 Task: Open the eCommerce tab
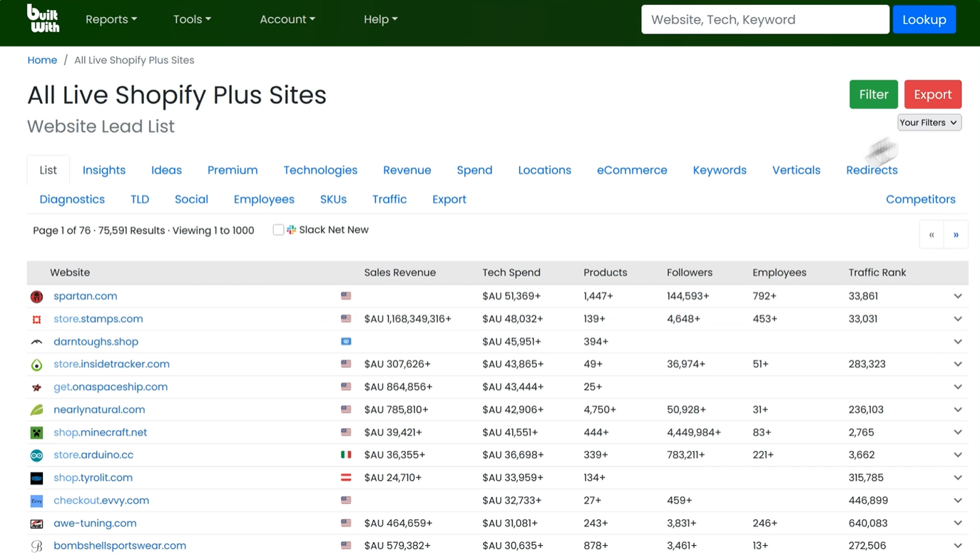click(632, 170)
